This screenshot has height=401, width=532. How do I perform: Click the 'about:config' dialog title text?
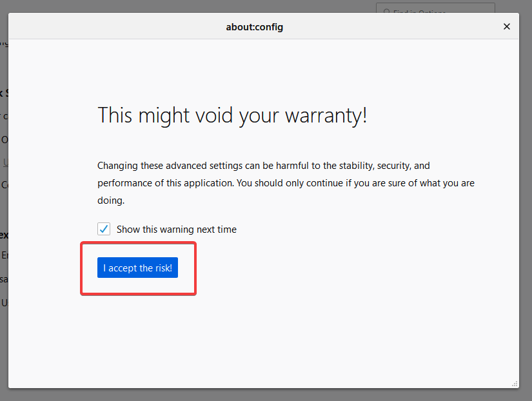coord(254,27)
